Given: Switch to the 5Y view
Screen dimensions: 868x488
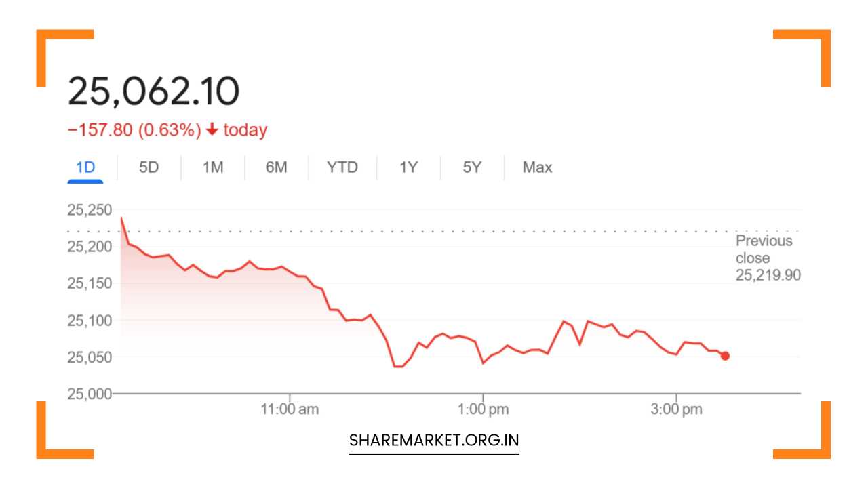Looking at the screenshot, I should tap(471, 167).
